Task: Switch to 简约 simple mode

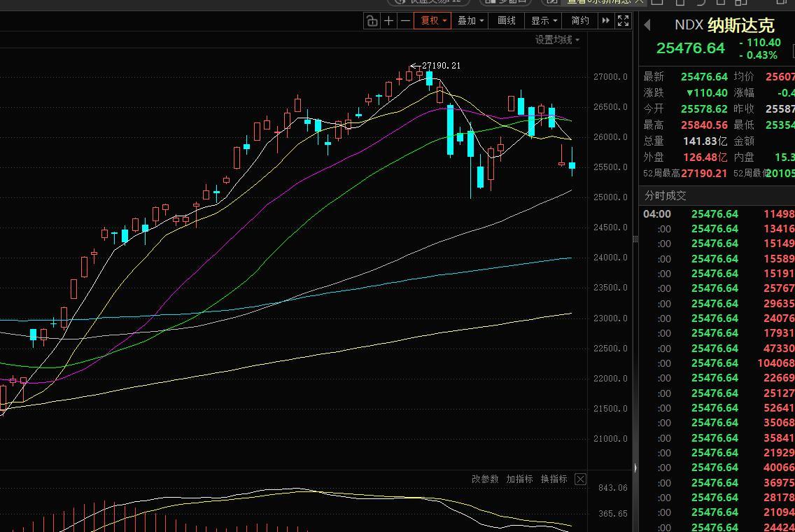Action: [580, 21]
